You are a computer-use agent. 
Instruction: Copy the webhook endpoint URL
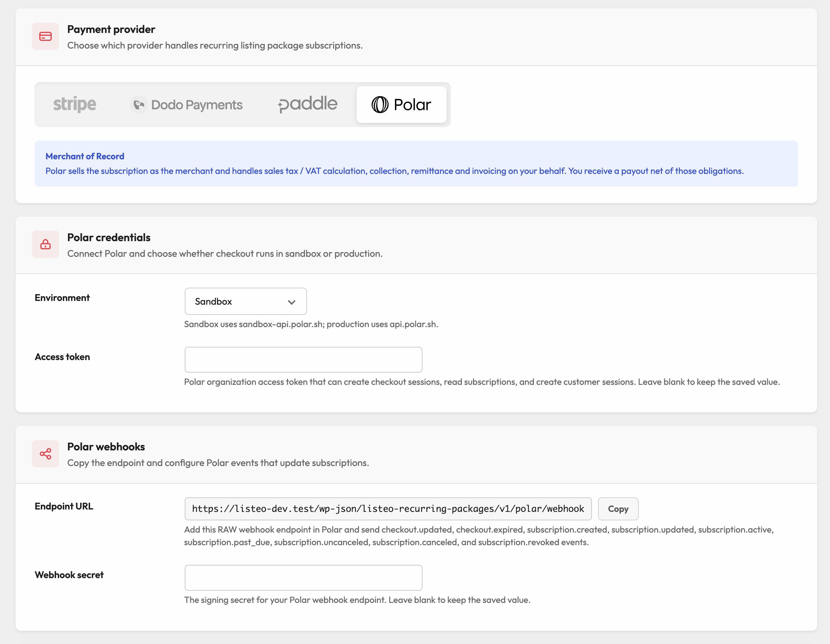(618, 509)
